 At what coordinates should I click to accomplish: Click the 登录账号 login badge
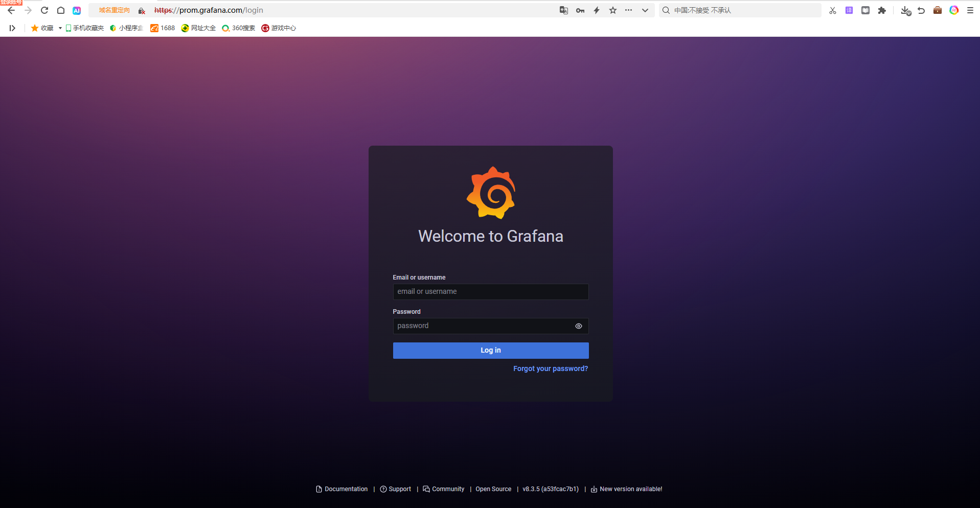[x=11, y=3]
